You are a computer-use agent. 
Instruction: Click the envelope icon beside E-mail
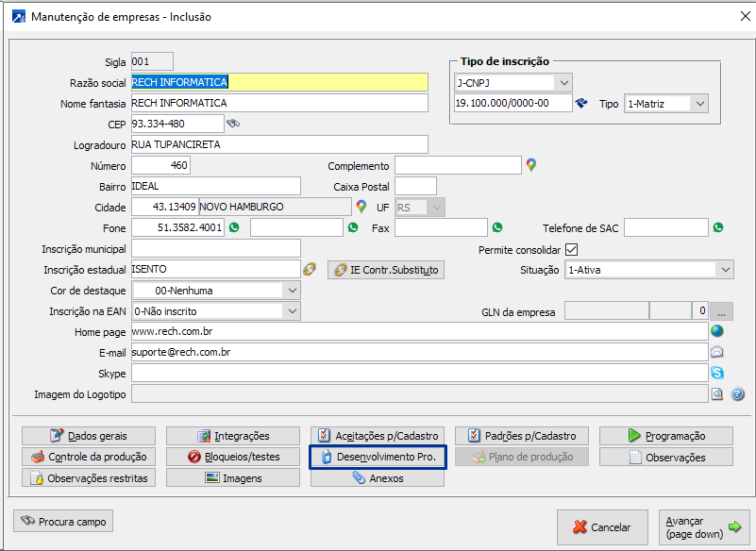(x=717, y=352)
